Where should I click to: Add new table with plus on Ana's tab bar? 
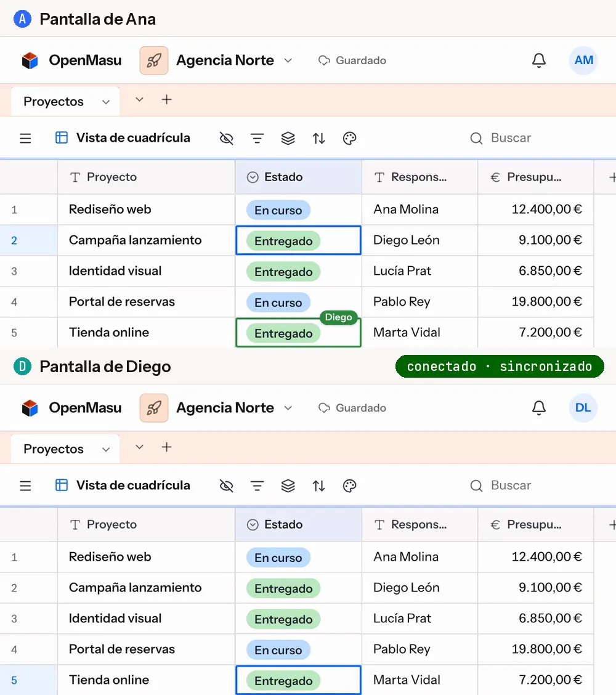[x=167, y=100]
